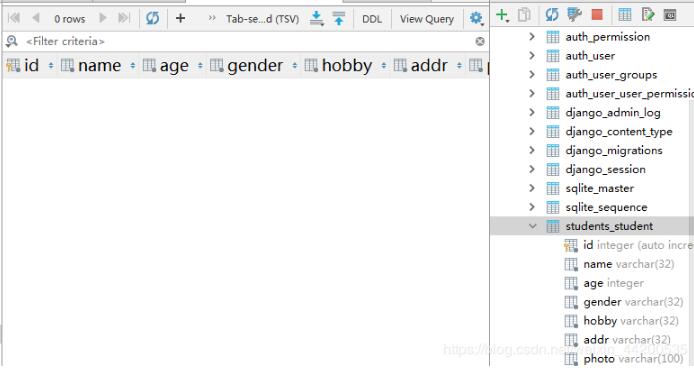Expand django_migrations table node
This screenshot has width=694, height=368.
pos(532,151)
